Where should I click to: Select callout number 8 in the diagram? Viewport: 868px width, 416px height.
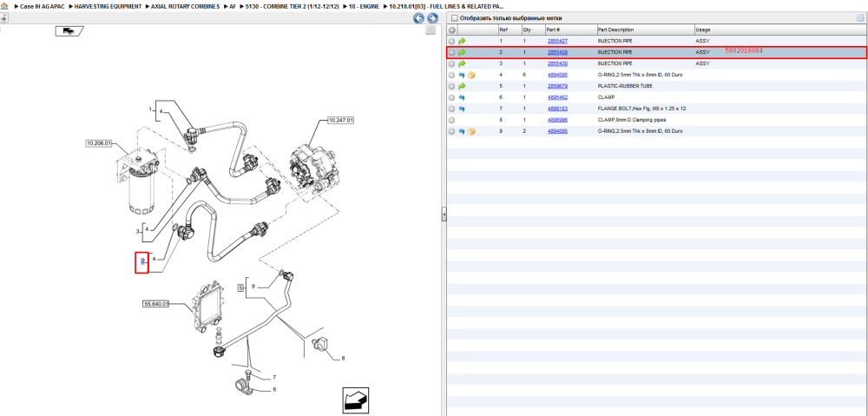(343, 359)
